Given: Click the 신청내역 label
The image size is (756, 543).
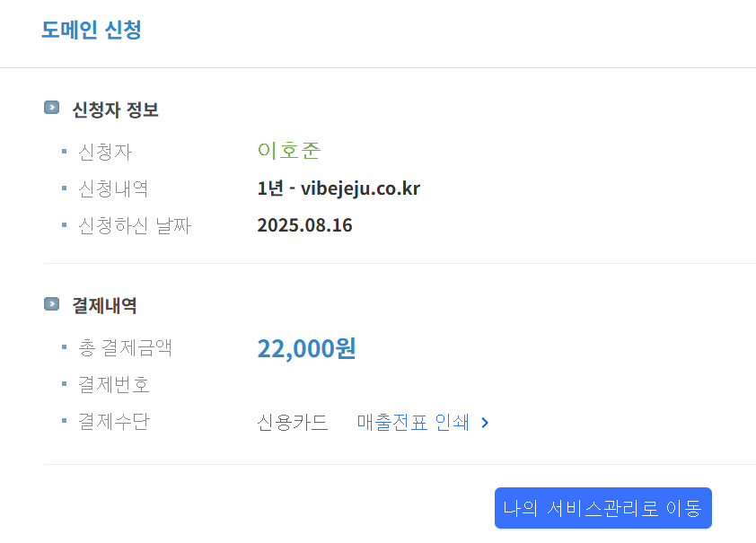Looking at the screenshot, I should click(x=113, y=188).
